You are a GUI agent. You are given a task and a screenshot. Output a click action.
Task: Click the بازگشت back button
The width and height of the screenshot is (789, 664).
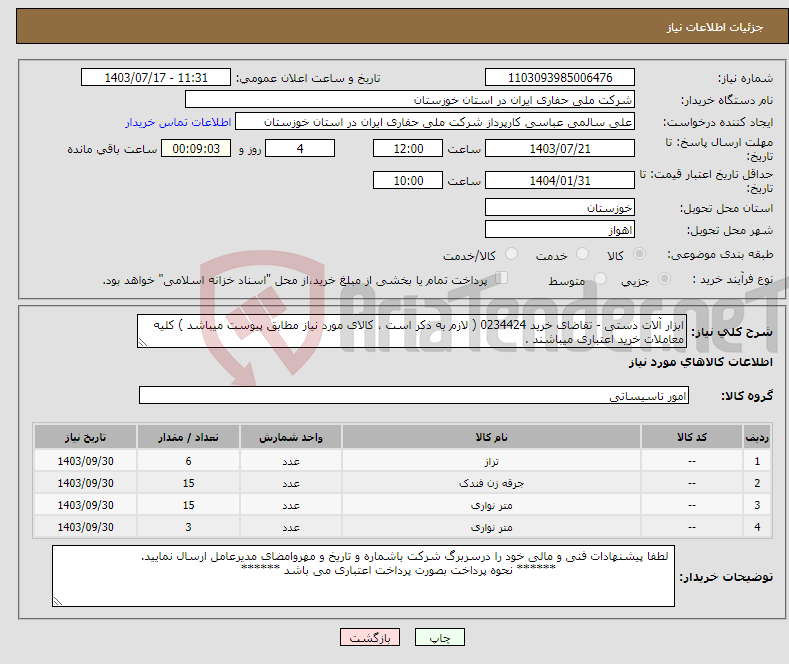coord(370,637)
